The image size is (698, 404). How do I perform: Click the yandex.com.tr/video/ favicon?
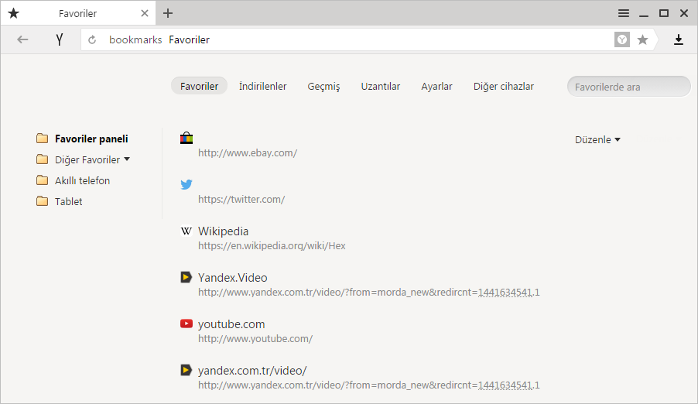click(x=186, y=370)
